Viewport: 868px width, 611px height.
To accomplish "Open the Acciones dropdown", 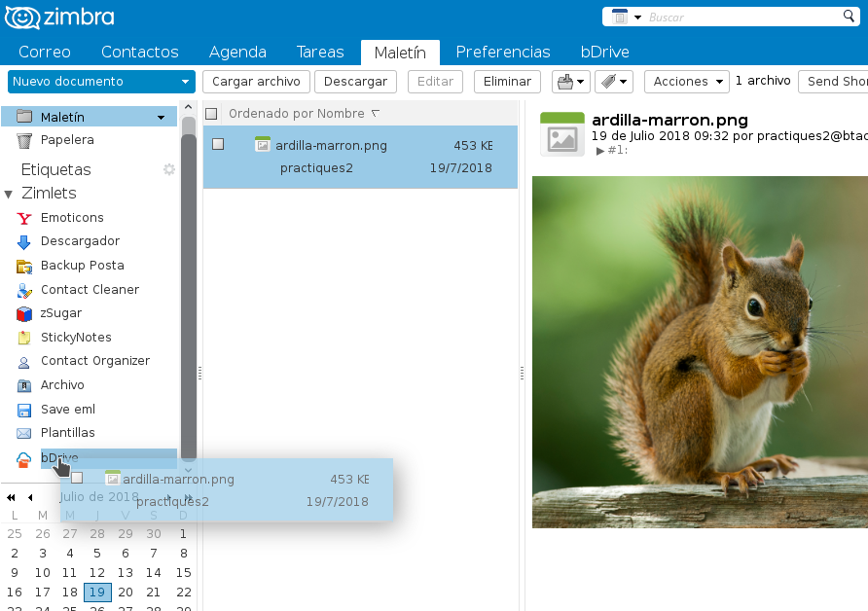I will pos(686,82).
